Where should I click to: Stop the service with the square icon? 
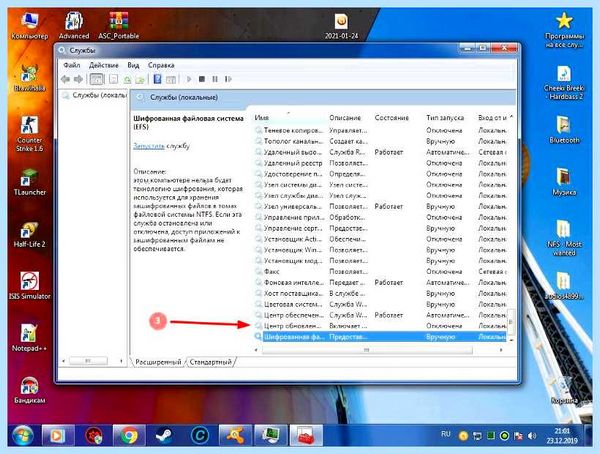point(202,79)
